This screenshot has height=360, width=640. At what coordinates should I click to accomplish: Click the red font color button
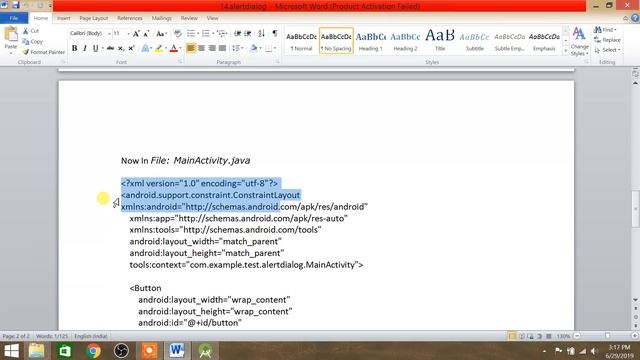point(173,48)
